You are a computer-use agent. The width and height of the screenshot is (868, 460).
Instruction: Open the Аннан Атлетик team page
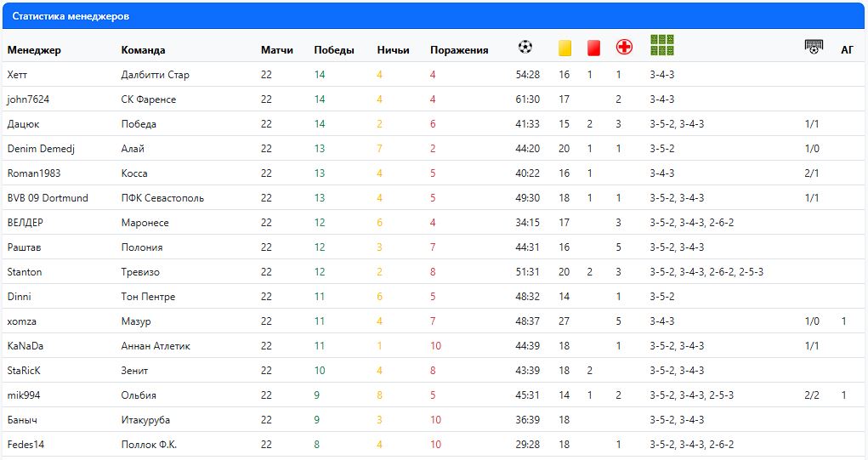[x=156, y=346]
